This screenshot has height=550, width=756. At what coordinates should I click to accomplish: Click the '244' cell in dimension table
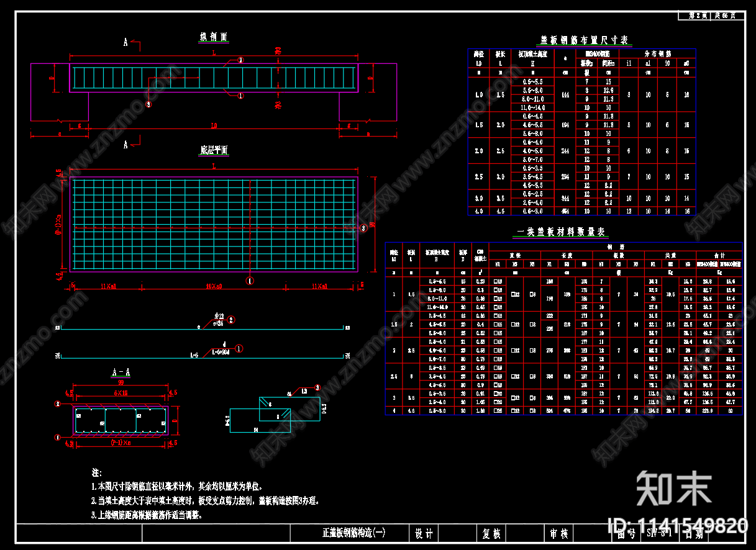(x=565, y=151)
